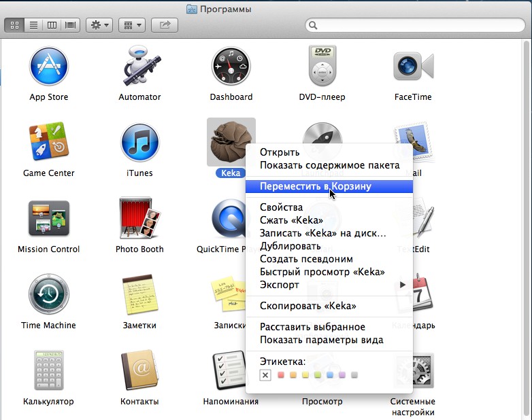Screen dimensions: 532x420
Task: Apply the blue label color
Action: (x=330, y=375)
